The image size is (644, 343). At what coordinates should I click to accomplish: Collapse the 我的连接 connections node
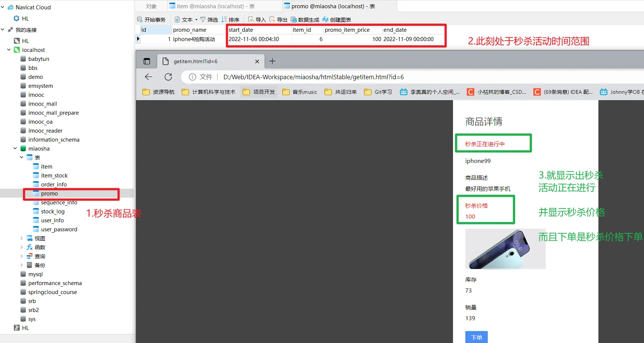coord(3,30)
